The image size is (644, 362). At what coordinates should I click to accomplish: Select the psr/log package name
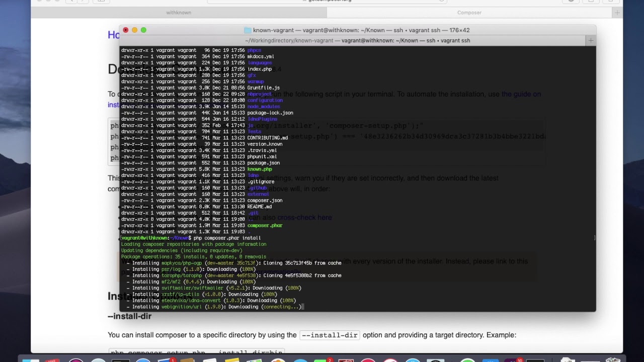(171, 269)
